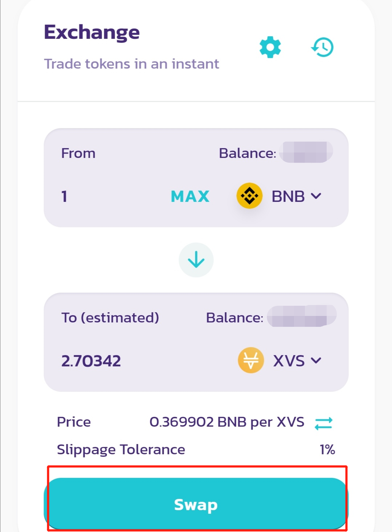Viewport: 392px width, 532px height.
Task: Click the XVS token logo
Action: (251, 360)
